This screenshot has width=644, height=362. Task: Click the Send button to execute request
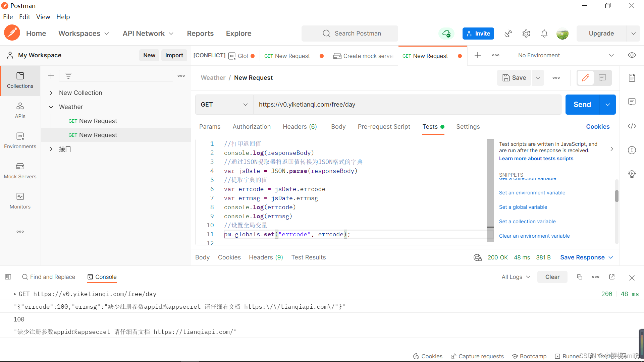[582, 104]
